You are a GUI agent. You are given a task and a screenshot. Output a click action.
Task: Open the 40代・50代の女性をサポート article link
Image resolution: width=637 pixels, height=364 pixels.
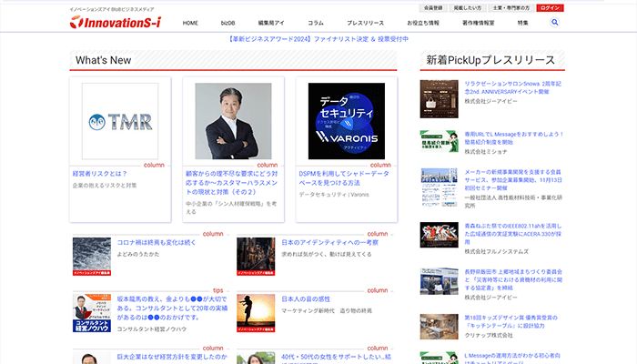tap(337, 357)
